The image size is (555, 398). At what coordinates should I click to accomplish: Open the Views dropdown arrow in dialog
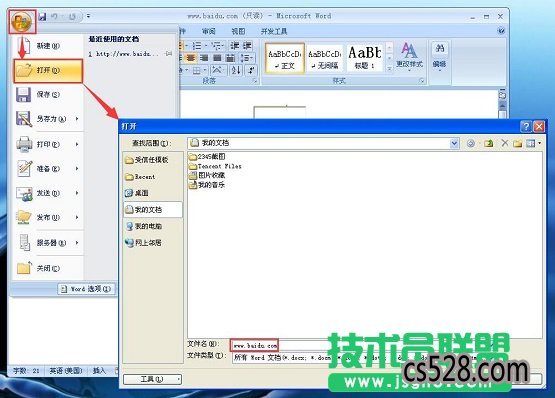click(x=539, y=143)
